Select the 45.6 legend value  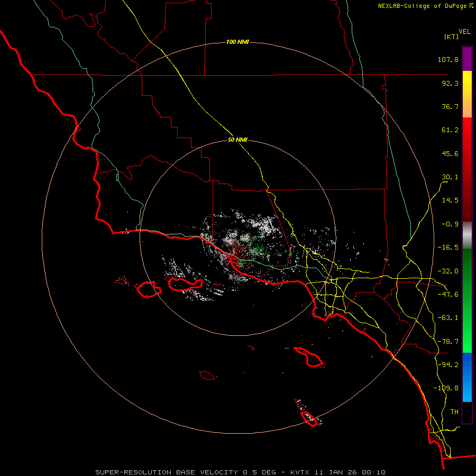450,153
